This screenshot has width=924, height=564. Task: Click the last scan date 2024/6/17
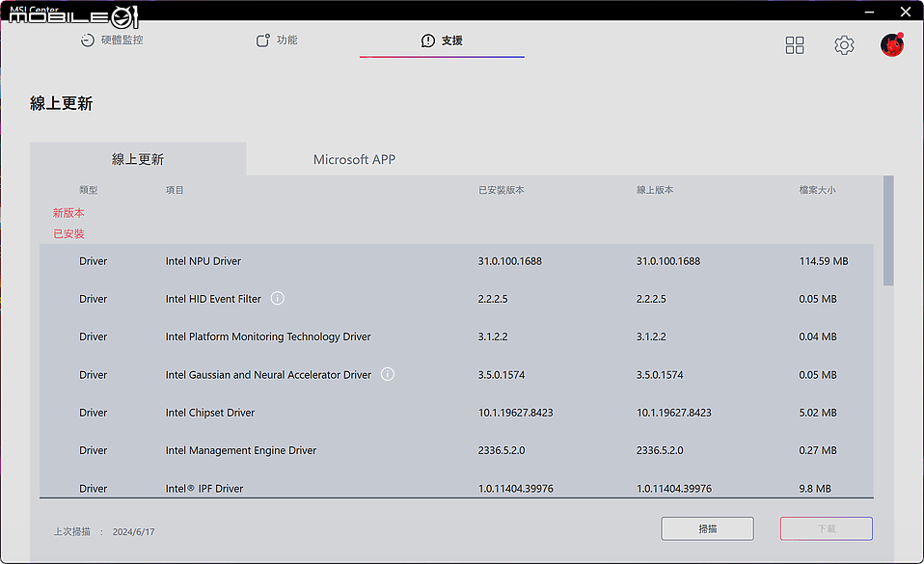(134, 531)
